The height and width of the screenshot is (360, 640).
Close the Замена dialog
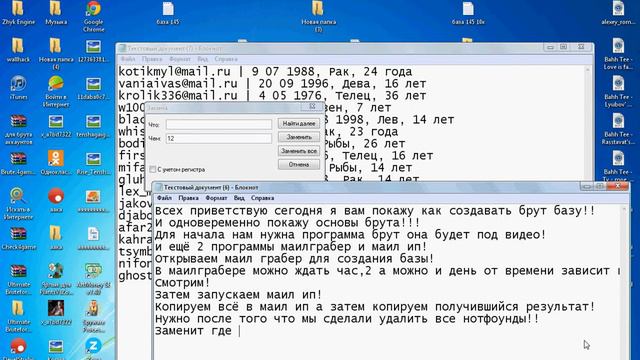coord(312,107)
